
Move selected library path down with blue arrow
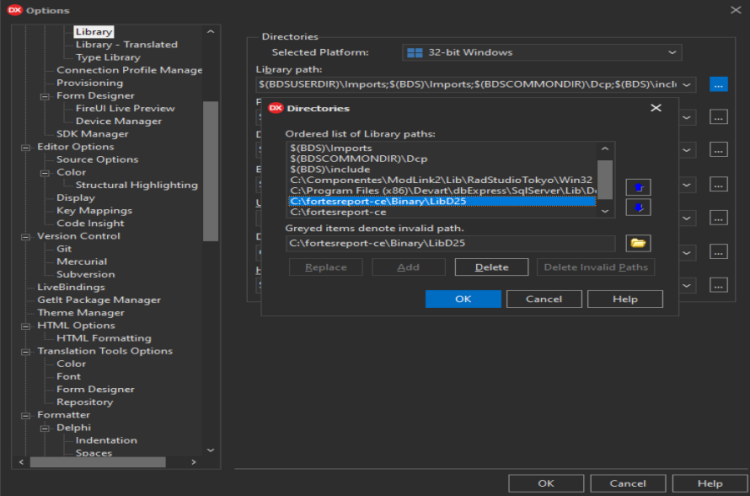click(x=638, y=207)
